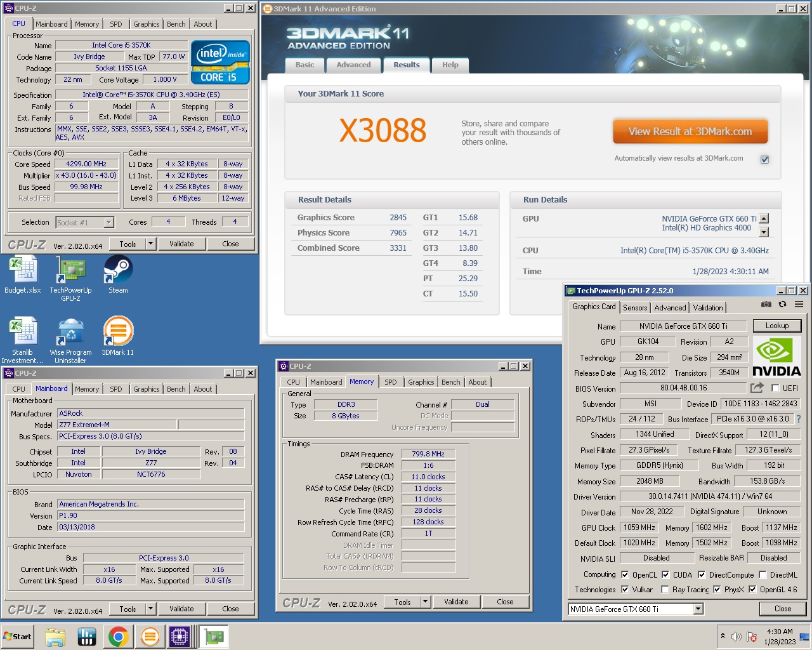
Task: Open Help tab in 3DMark 11
Action: (450, 65)
